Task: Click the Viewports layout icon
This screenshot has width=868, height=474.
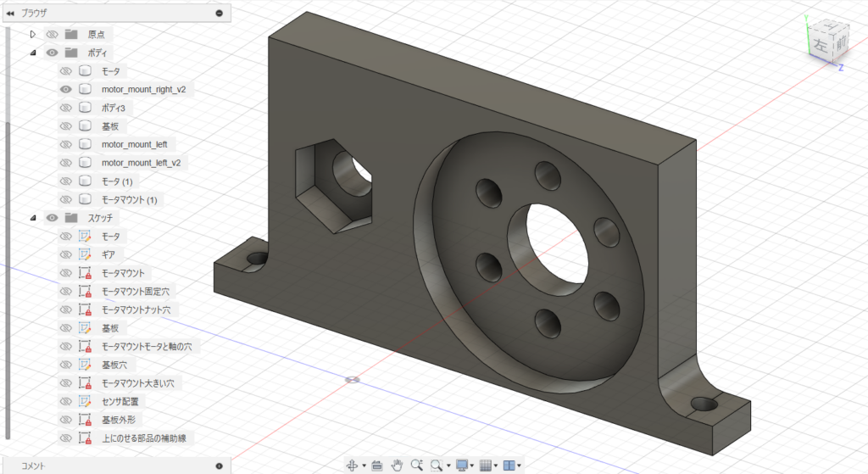Action: pyautogui.click(x=509, y=466)
